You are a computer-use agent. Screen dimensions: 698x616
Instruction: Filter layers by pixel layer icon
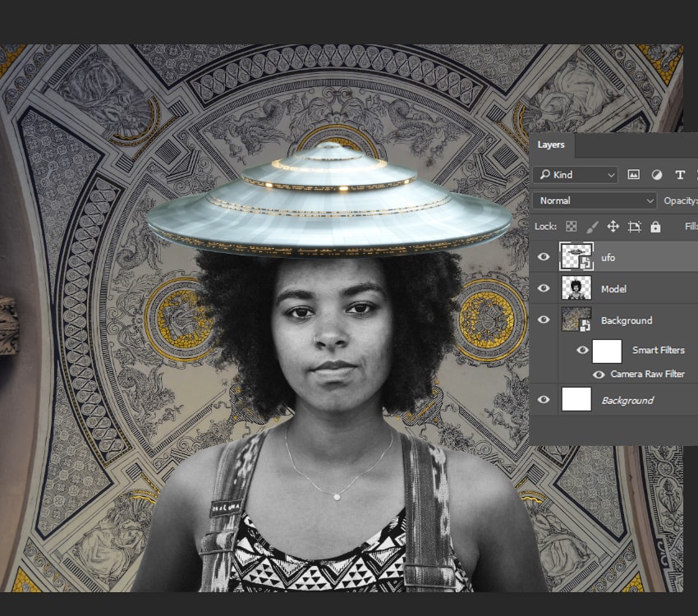pyautogui.click(x=633, y=174)
